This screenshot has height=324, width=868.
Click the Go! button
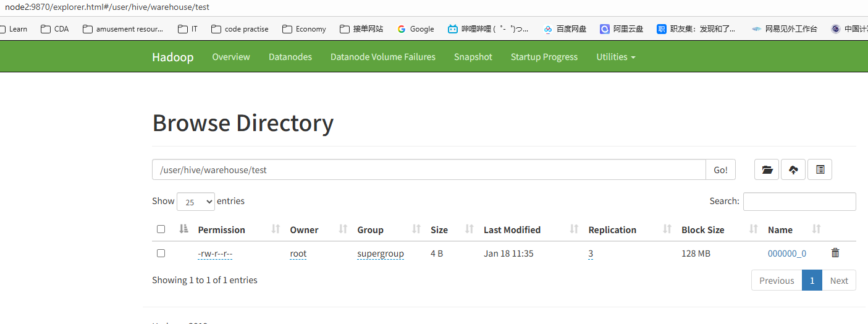tap(720, 169)
